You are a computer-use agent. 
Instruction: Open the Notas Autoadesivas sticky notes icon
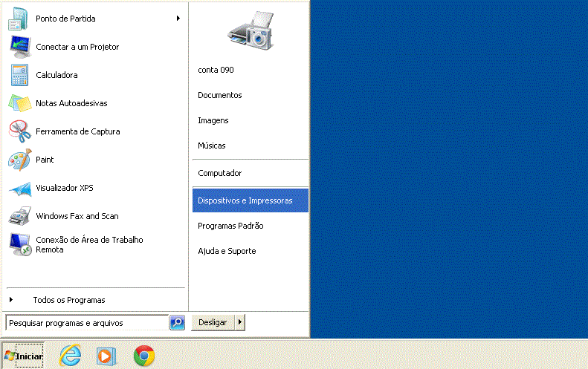pos(20,103)
